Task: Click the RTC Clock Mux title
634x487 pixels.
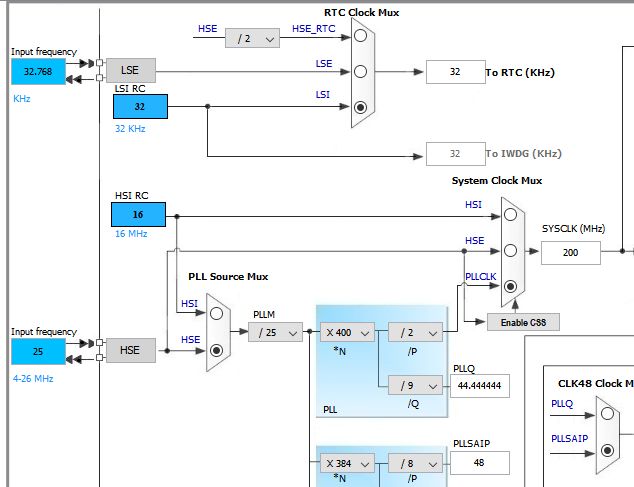Action: click(361, 13)
